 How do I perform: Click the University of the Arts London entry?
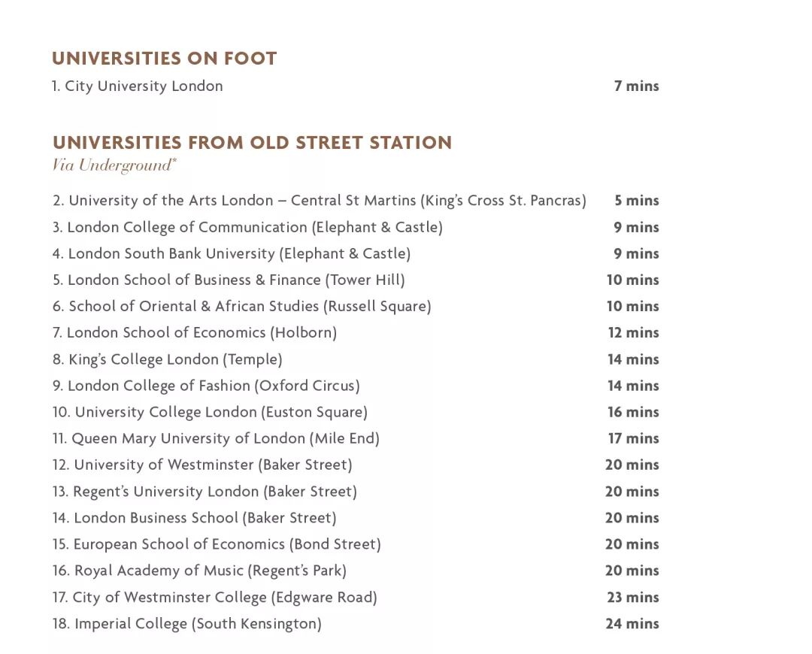tap(320, 201)
